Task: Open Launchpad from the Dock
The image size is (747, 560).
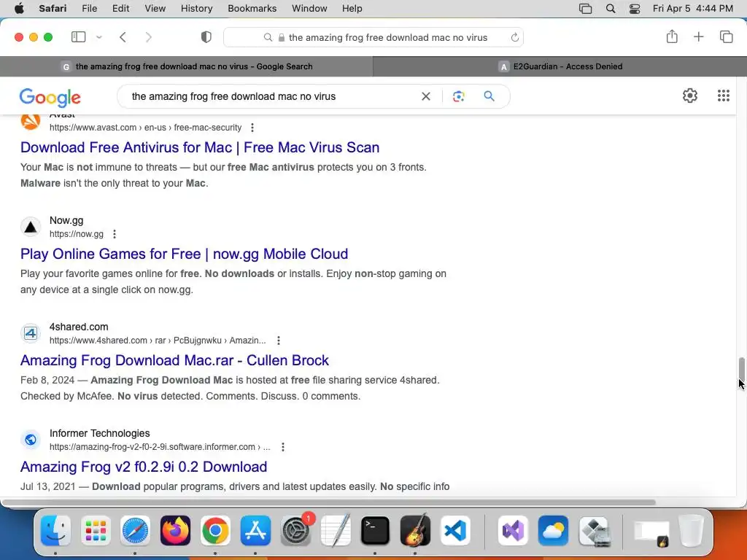Action: click(x=96, y=530)
